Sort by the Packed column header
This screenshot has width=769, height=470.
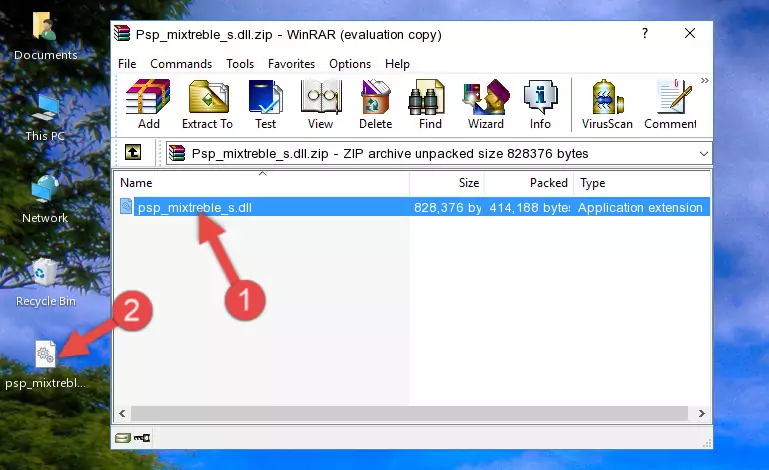click(529, 183)
